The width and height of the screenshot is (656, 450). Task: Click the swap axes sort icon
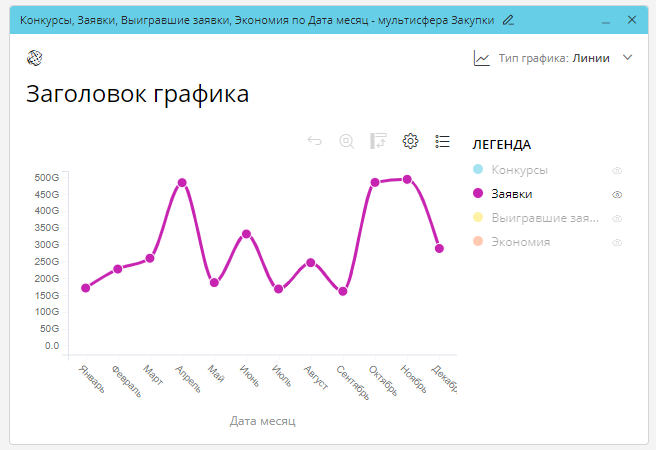378,141
